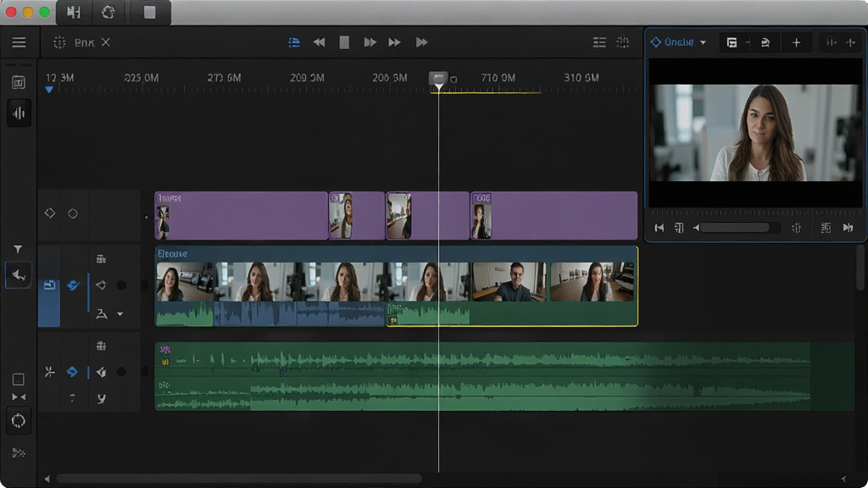Select the funnel filter icon in left sidebar

(19, 250)
